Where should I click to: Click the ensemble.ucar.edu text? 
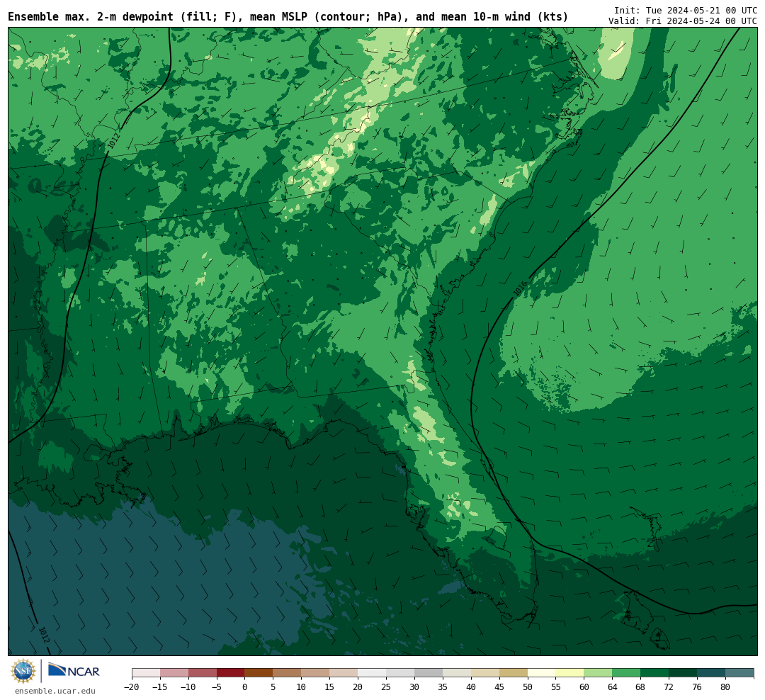point(55,691)
